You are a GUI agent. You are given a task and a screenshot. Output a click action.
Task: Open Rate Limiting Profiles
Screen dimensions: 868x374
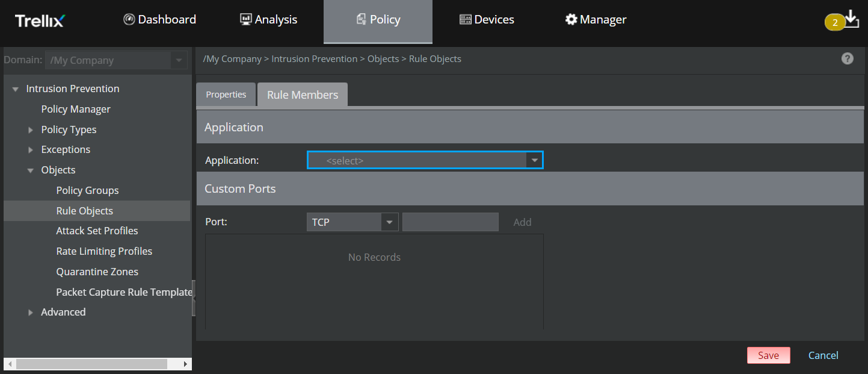click(104, 251)
